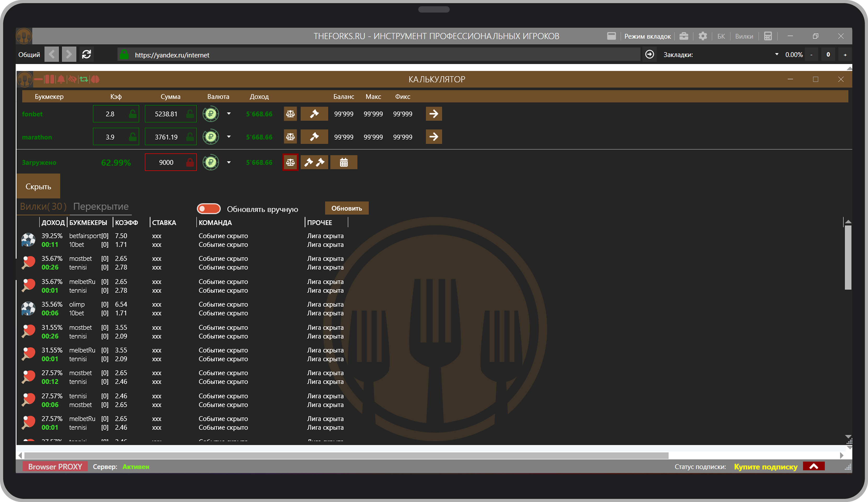The image size is (868, 502).
Task: Toggle the manual update switch
Action: (x=208, y=209)
